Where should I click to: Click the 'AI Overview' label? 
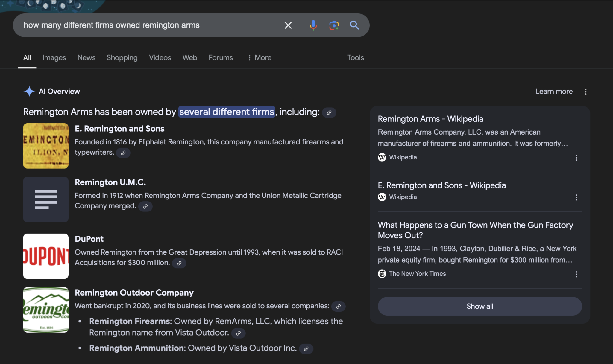(x=59, y=92)
